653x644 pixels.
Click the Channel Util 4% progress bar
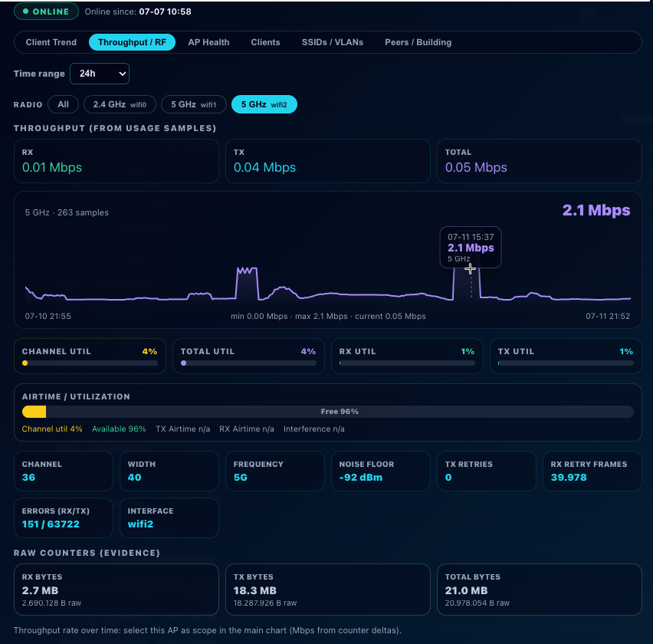pyautogui.click(x=90, y=363)
